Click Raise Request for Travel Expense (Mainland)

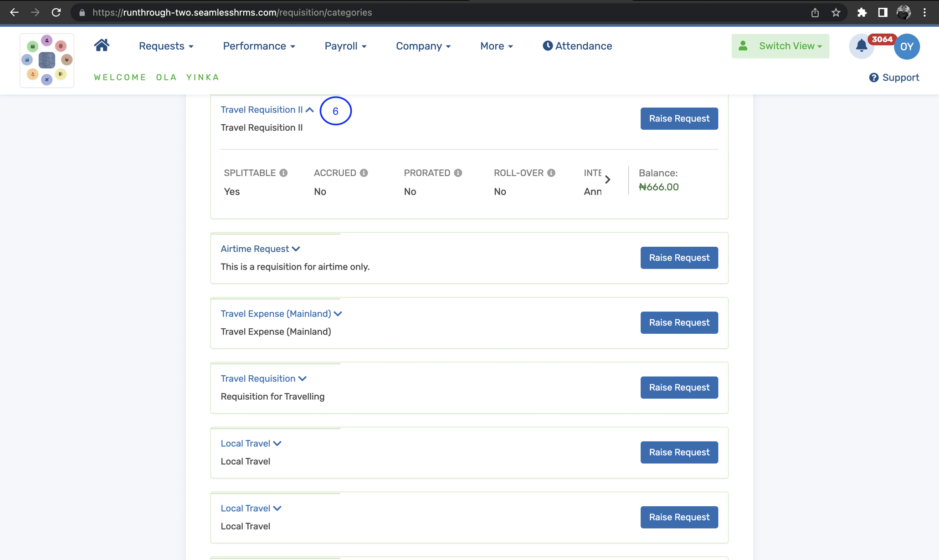[679, 322]
